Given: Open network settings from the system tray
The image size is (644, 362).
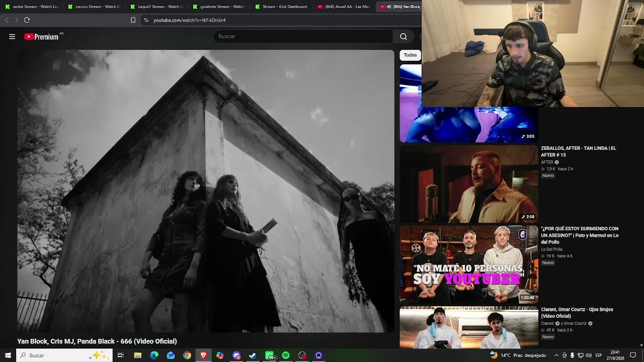Looking at the screenshot, I should 581,355.
